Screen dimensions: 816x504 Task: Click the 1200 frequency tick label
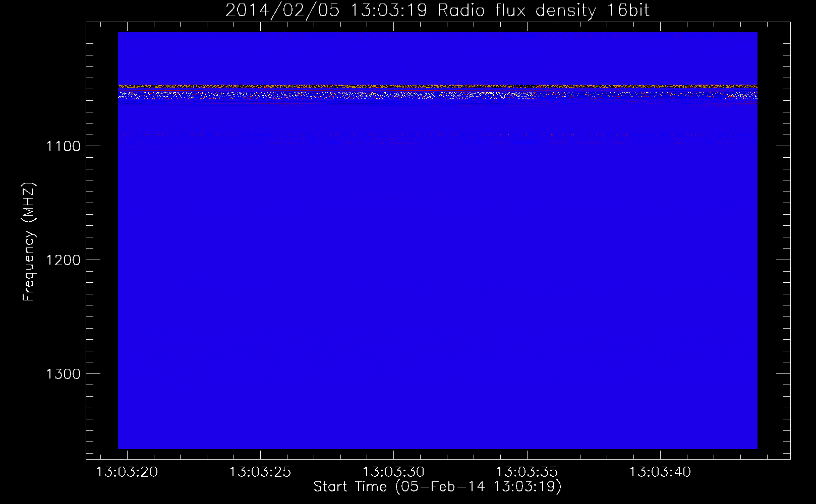(64, 260)
